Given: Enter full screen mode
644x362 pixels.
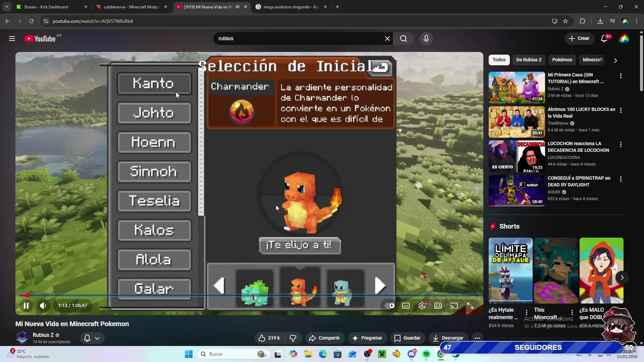Looking at the screenshot, I should [x=470, y=305].
